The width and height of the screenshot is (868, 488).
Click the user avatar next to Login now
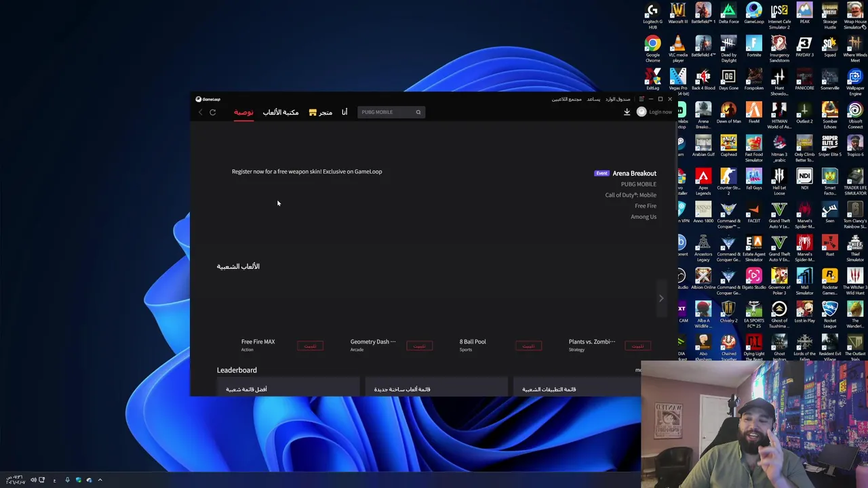pyautogui.click(x=642, y=112)
